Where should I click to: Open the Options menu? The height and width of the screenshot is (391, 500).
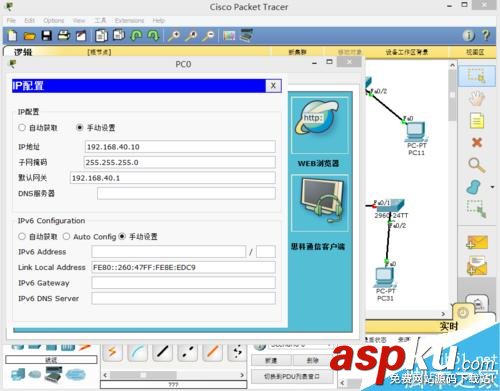tap(53, 20)
